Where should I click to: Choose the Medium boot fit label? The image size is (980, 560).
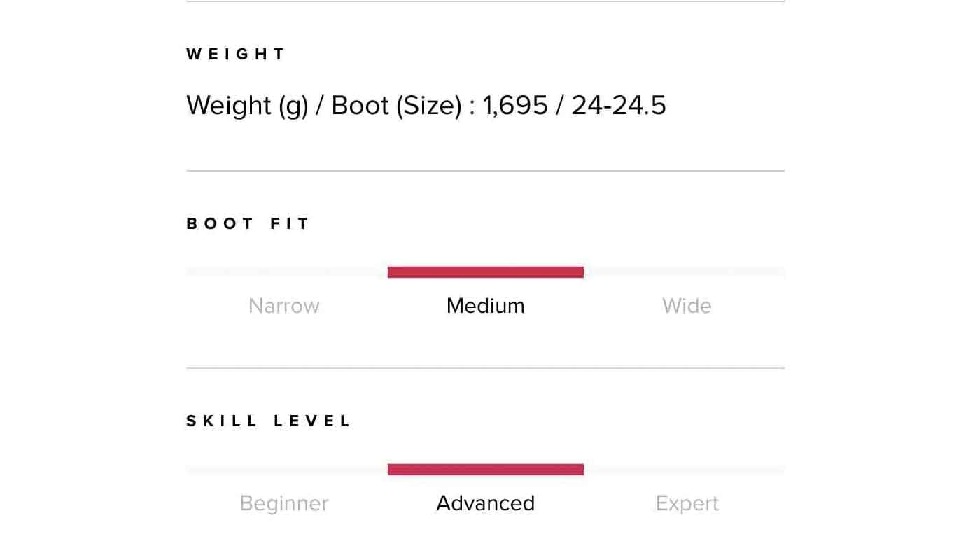[485, 306]
